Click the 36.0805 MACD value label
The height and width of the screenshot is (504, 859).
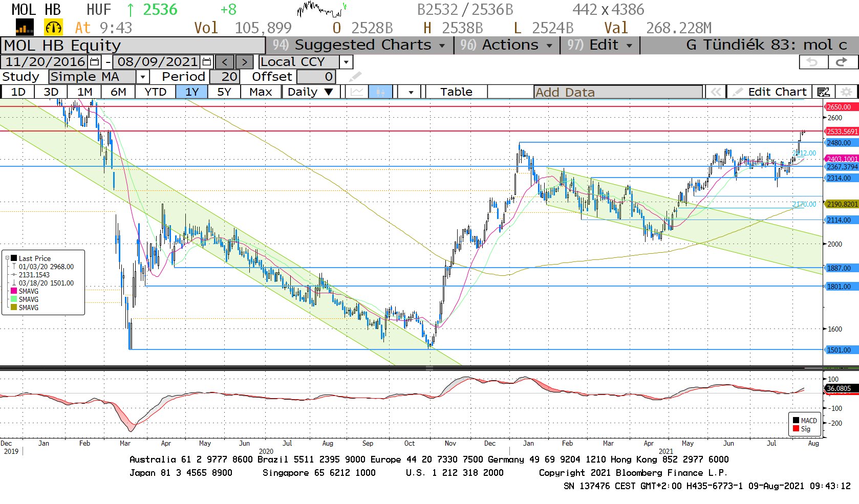coord(841,388)
